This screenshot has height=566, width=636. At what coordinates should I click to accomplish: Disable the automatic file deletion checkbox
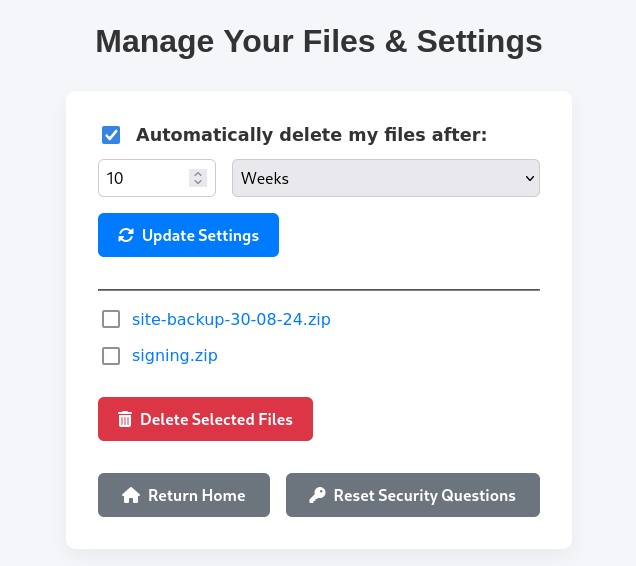[111, 135]
